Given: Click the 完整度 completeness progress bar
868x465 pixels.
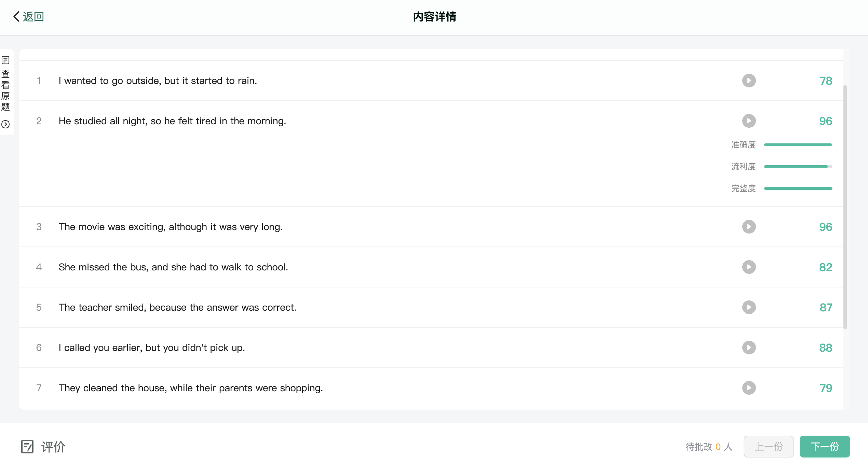Looking at the screenshot, I should coord(798,188).
